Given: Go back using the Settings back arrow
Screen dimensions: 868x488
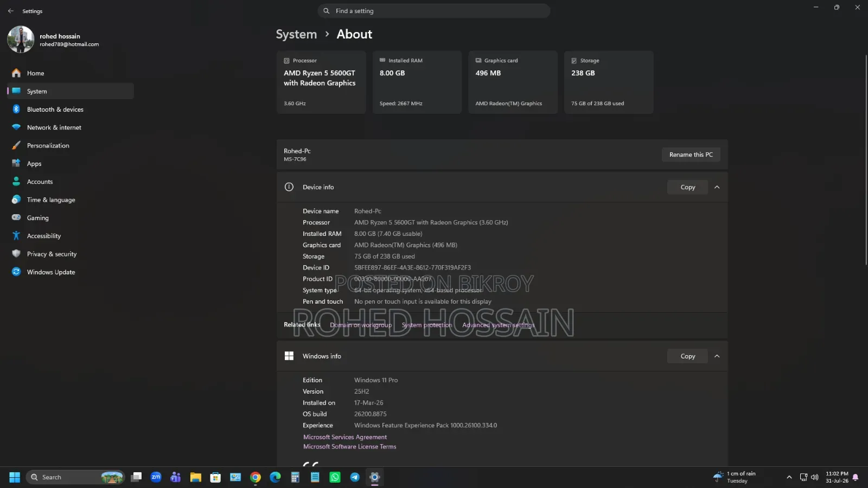Looking at the screenshot, I should tap(10, 11).
